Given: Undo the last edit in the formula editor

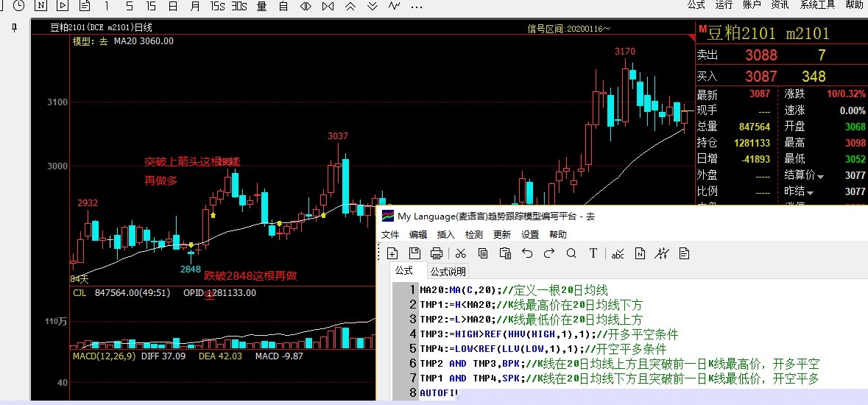Looking at the screenshot, I should click(x=527, y=253).
